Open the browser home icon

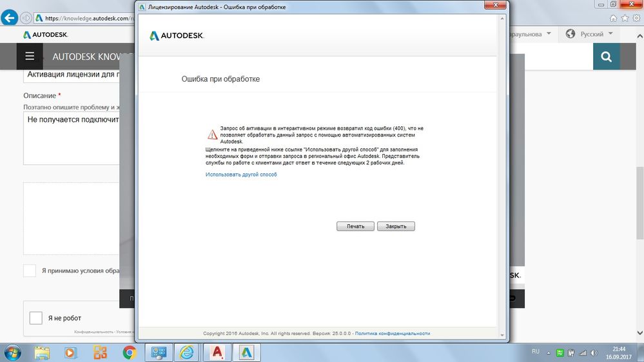pyautogui.click(x=613, y=18)
